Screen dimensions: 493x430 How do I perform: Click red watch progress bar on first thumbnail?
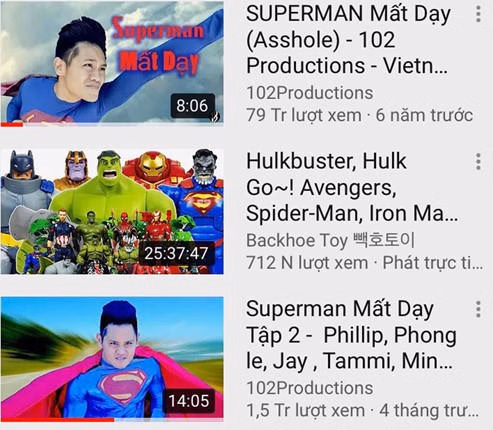(x=12, y=125)
